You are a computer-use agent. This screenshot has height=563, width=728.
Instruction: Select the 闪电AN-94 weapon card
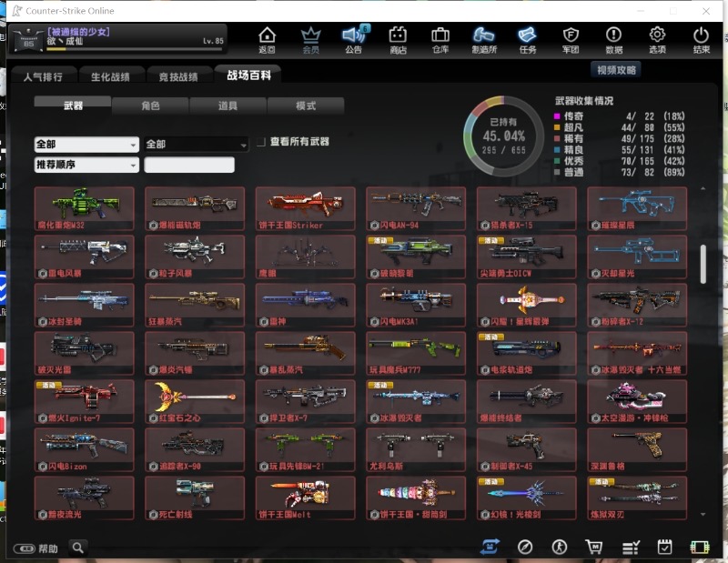click(x=416, y=209)
